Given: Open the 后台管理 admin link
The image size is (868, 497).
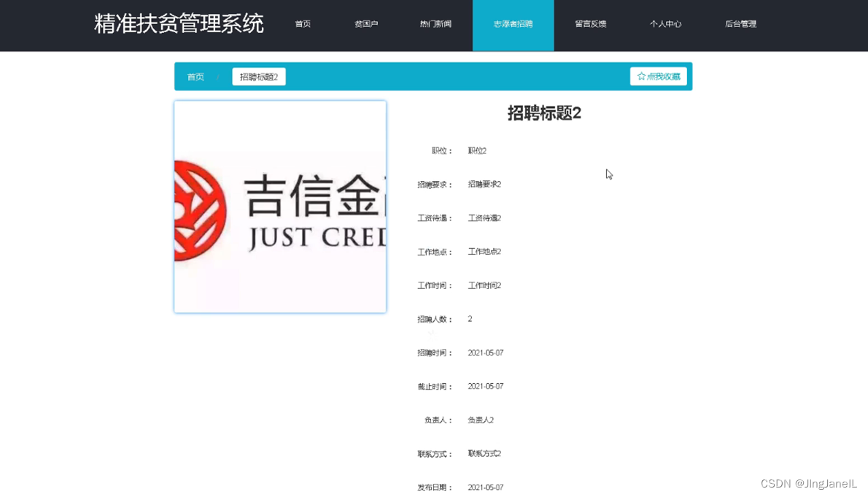Looking at the screenshot, I should (740, 24).
